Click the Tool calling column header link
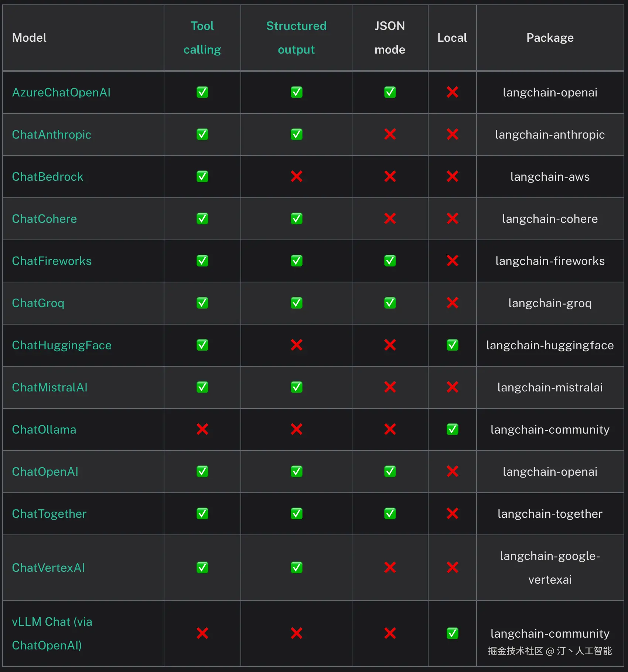 (202, 38)
